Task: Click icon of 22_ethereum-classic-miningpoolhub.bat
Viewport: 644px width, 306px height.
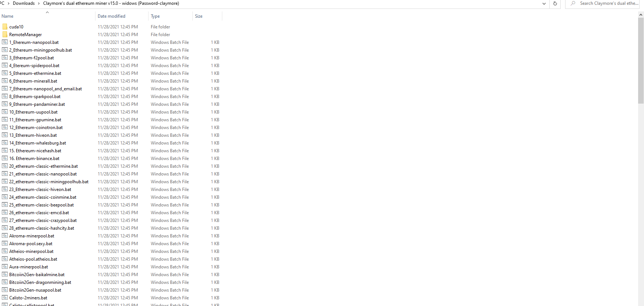Action: coord(5,181)
